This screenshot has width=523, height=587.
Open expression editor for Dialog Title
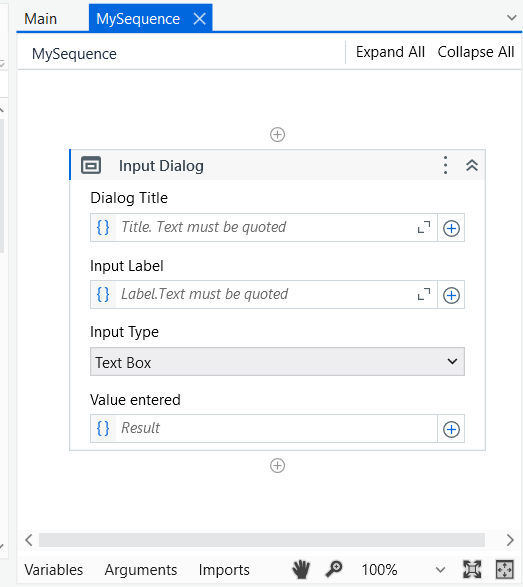click(424, 227)
